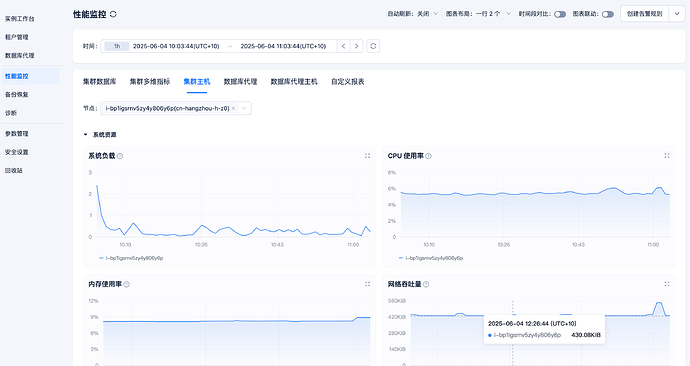Toggle the 时间段对比 switch

560,14
